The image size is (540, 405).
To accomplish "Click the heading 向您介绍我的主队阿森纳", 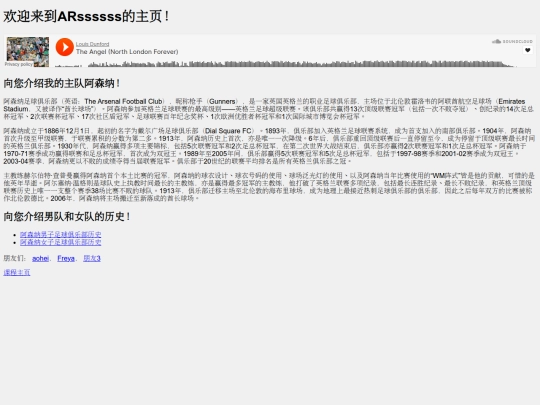I will coord(62,83).
